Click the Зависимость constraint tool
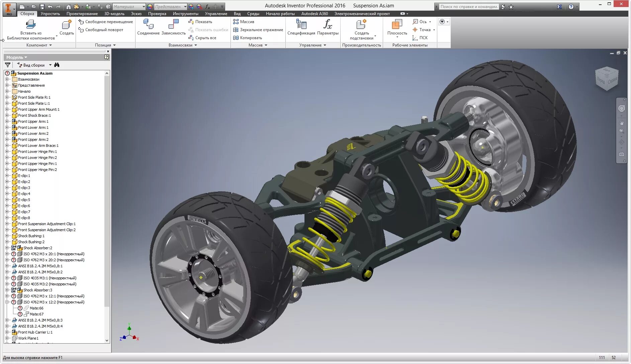Screen dimensions: 631x364 [x=173, y=27]
